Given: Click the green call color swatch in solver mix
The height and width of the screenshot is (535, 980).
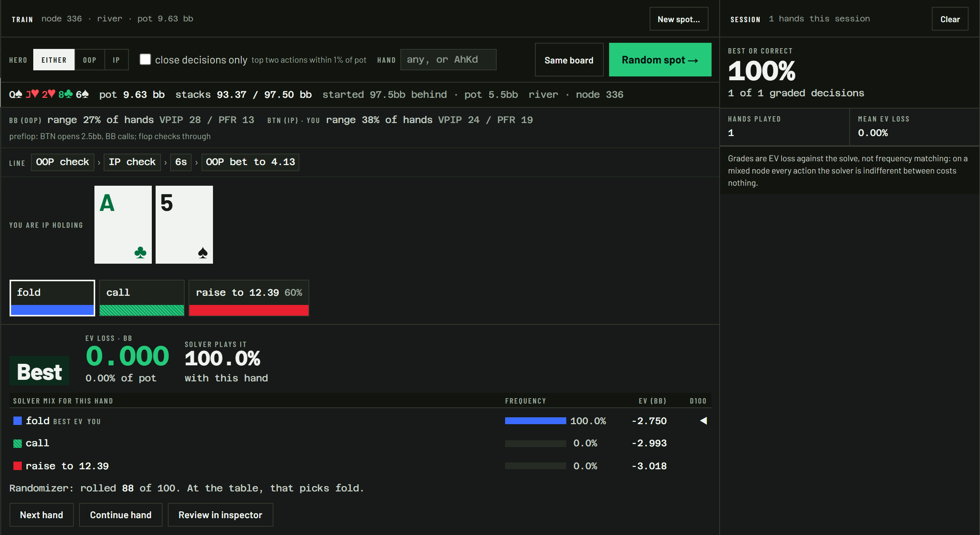Looking at the screenshot, I should click(x=18, y=443).
